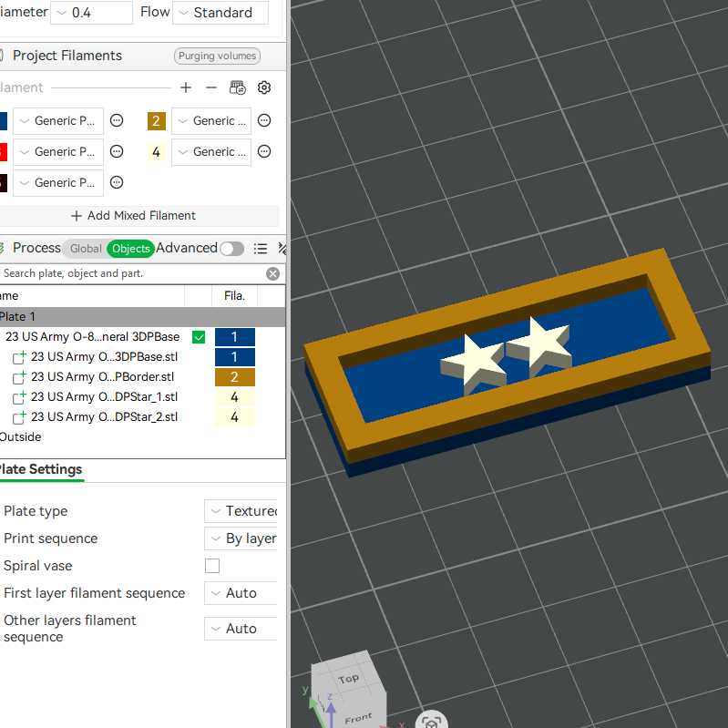Change filament for 3DPBase object swatch
The image size is (728, 728).
coord(235,337)
